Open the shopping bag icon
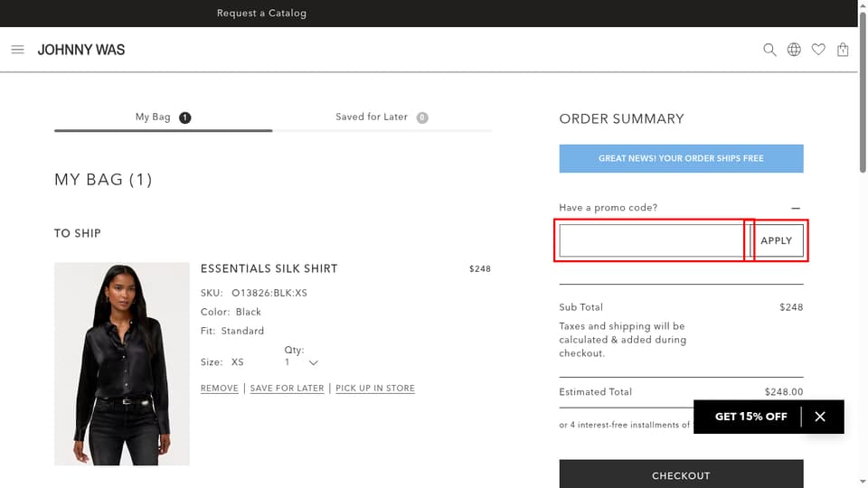868x488 pixels. (843, 50)
